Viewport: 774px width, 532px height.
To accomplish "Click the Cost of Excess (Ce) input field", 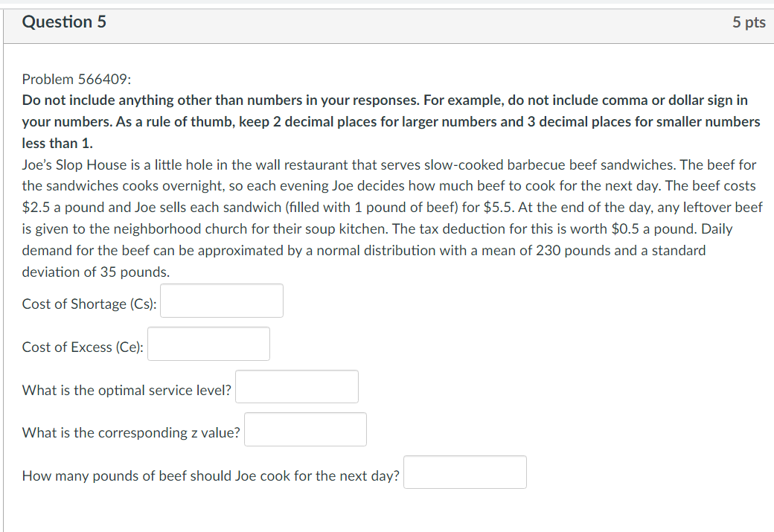I will (208, 343).
